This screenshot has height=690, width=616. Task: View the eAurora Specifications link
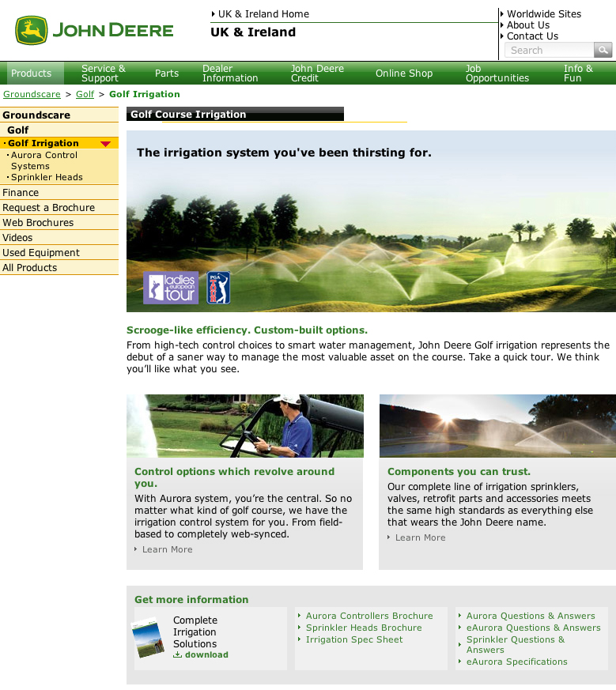[x=516, y=662]
